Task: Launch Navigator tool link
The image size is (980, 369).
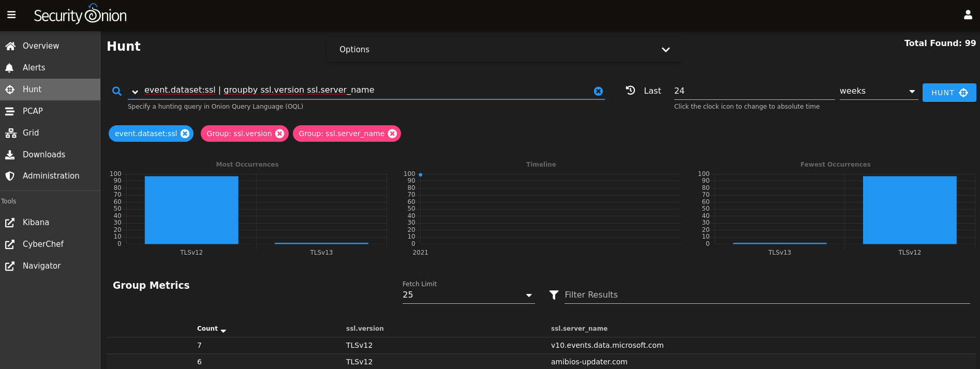Action: (50, 266)
